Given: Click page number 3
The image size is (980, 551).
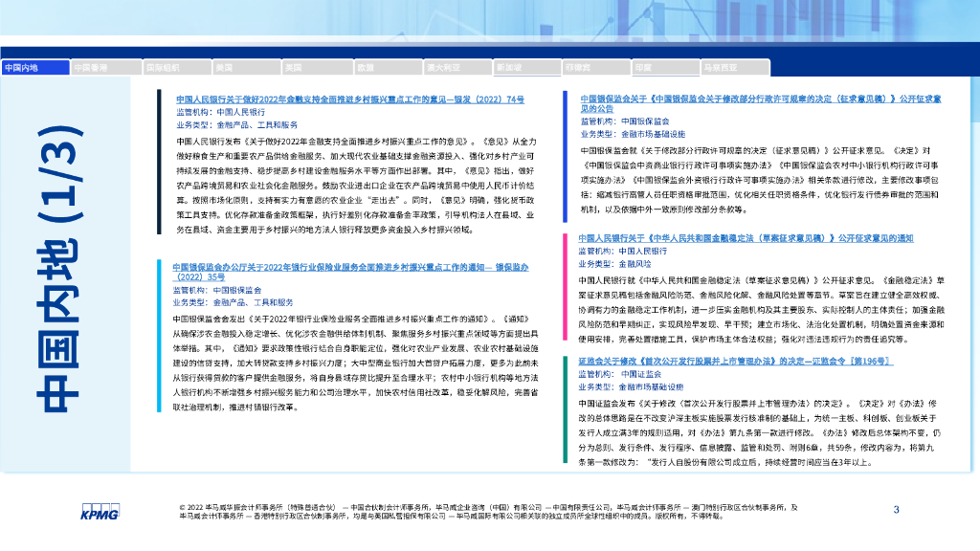Looking at the screenshot, I should coord(896,510).
